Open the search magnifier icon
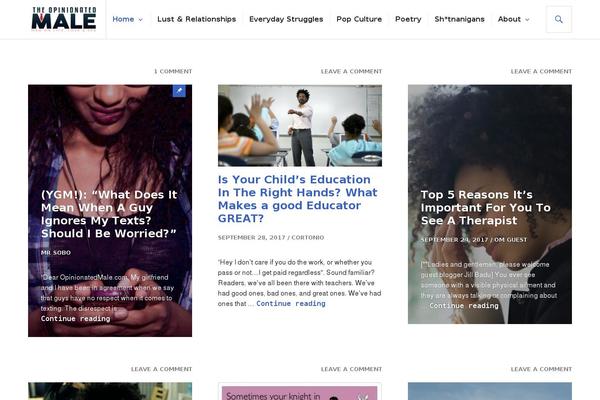600x400 pixels. (559, 19)
